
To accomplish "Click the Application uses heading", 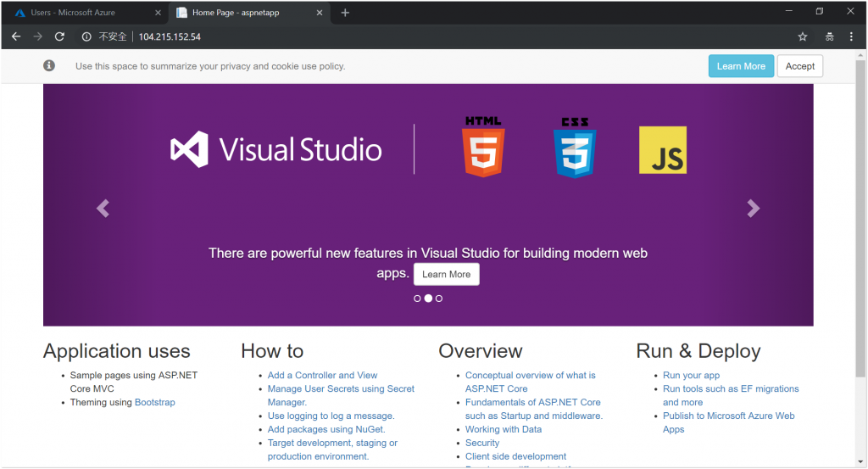I will (117, 351).
